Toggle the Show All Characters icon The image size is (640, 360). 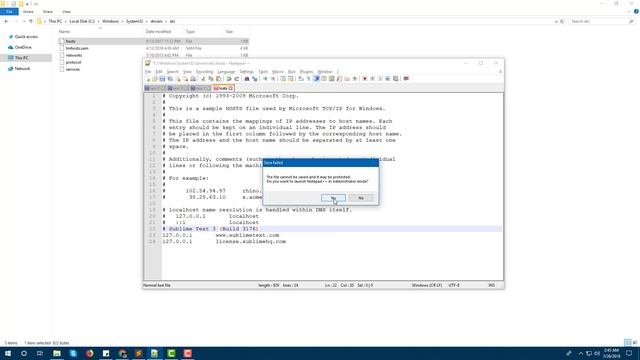[309, 79]
